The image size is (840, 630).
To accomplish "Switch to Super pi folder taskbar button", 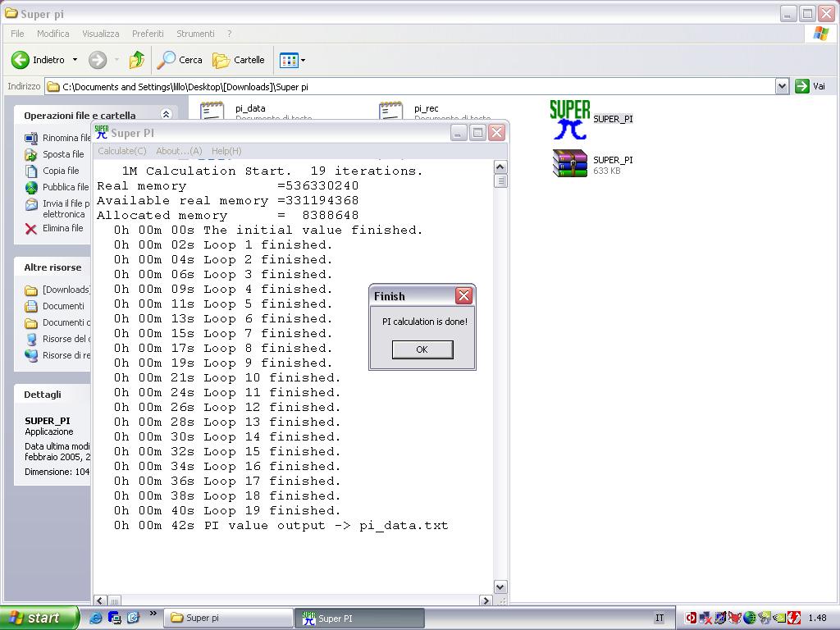I will [228, 619].
